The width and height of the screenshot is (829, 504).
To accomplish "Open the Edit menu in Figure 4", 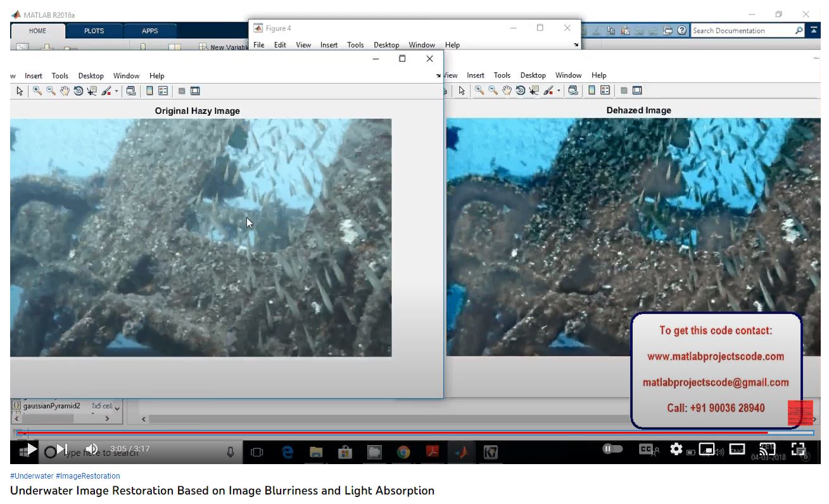I will [x=280, y=45].
